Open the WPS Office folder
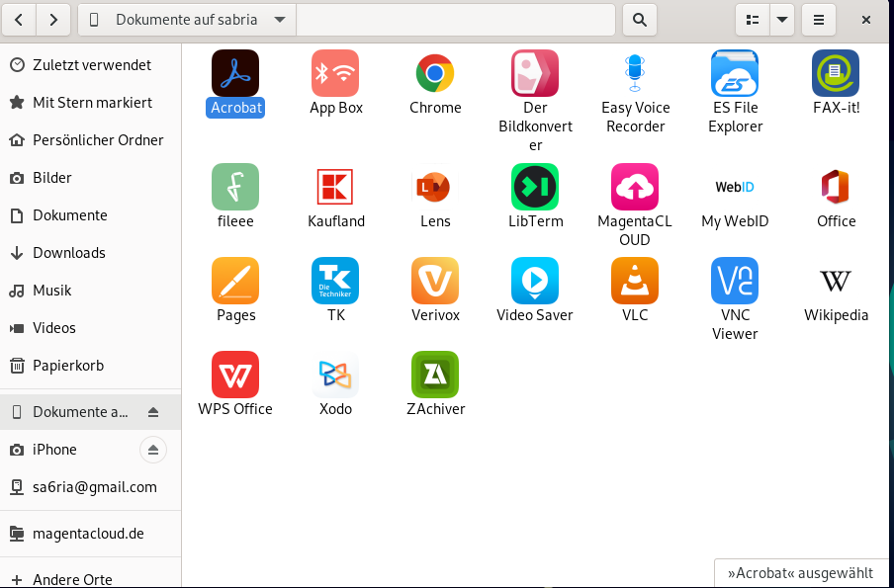The width and height of the screenshot is (894, 588). (x=235, y=375)
